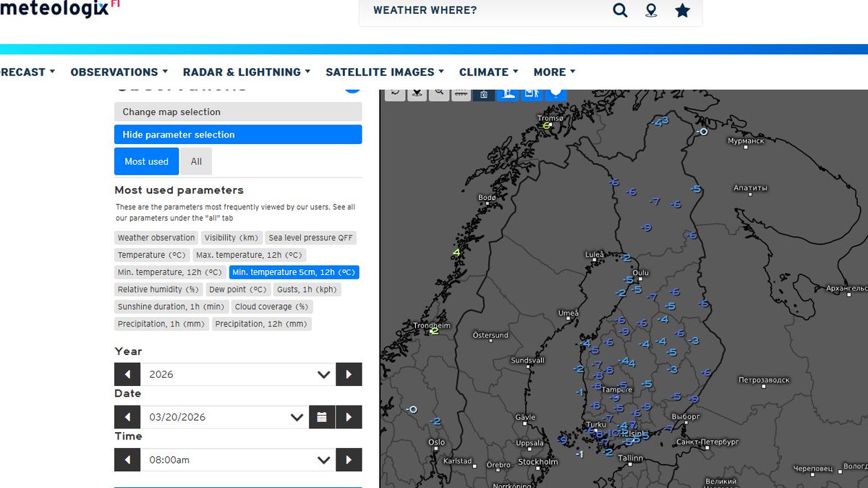The image size is (868, 488).
Task: Click Hide parameter selection button
Action: pyautogui.click(x=238, y=135)
